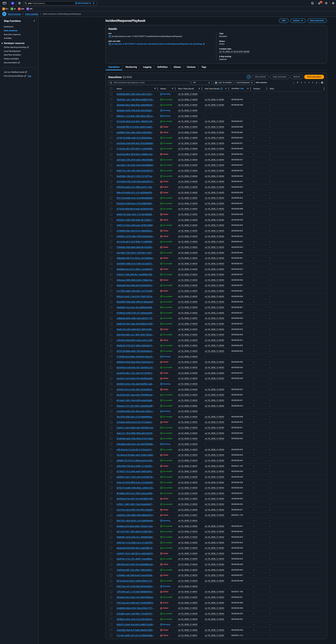The height and width of the screenshot is (644, 336).
Task: Go to next page of executions
Action: pyautogui.click(x=317, y=83)
